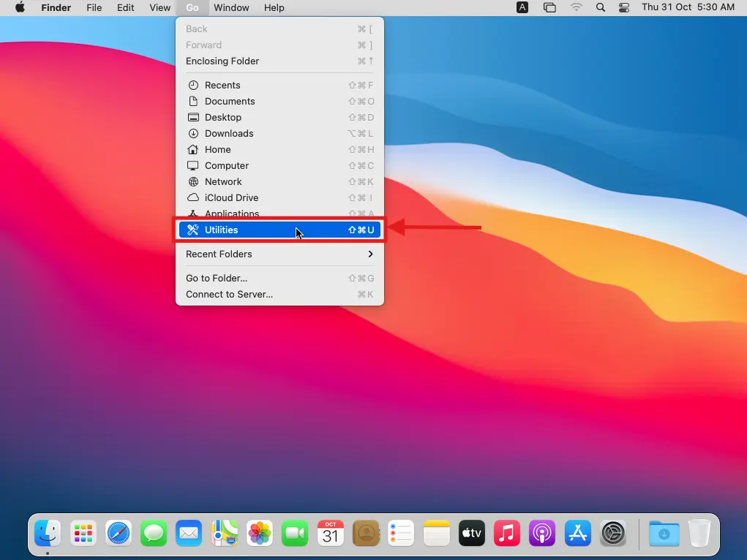
Task: Open Maps from the Dock
Action: (225, 533)
